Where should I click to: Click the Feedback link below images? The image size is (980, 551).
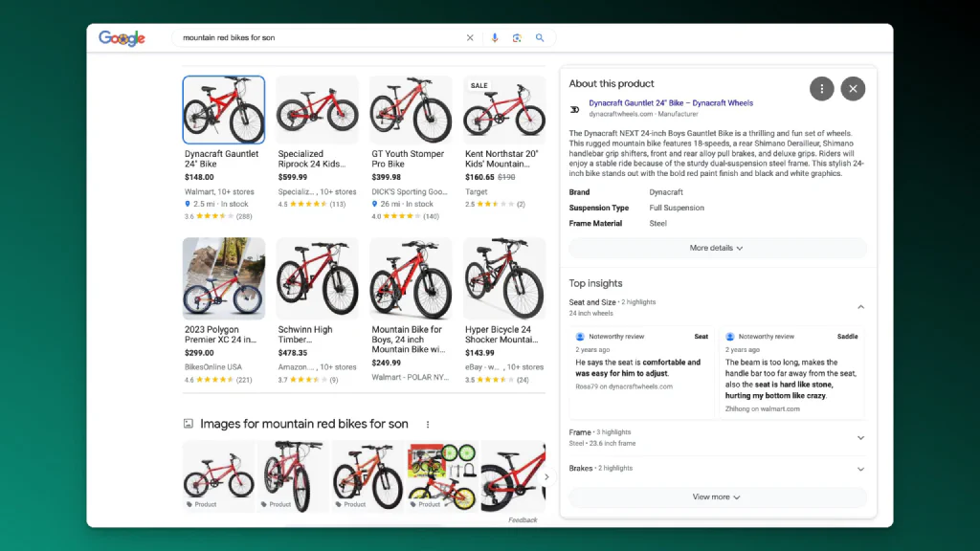[x=523, y=519]
